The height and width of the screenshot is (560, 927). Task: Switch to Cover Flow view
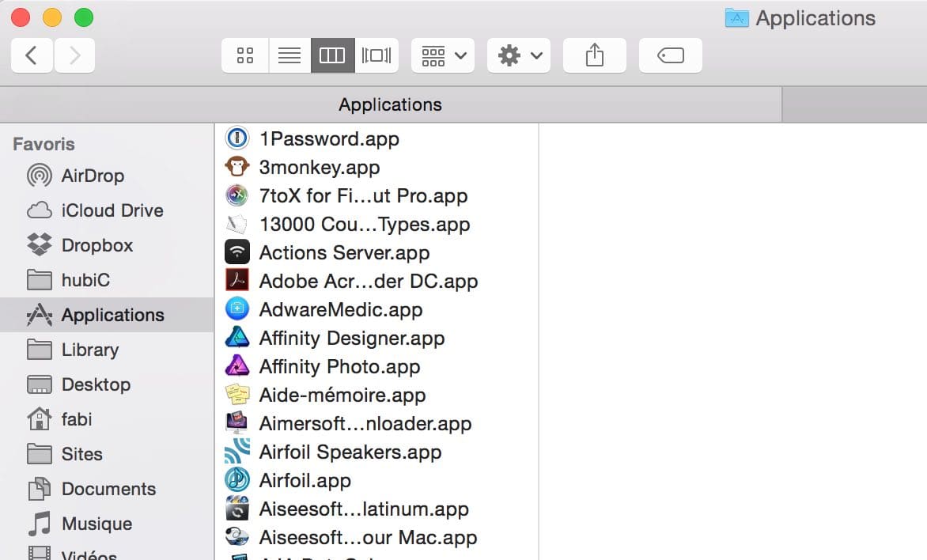click(376, 55)
